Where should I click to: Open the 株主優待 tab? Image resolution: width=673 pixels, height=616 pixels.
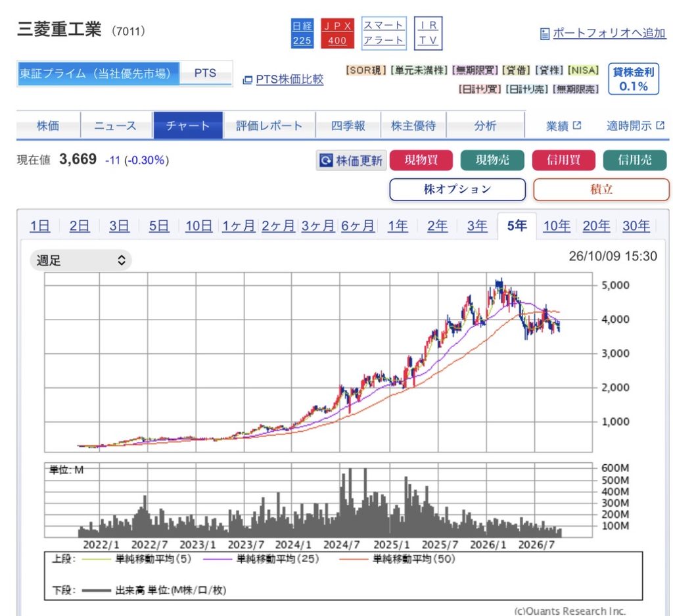click(x=413, y=126)
